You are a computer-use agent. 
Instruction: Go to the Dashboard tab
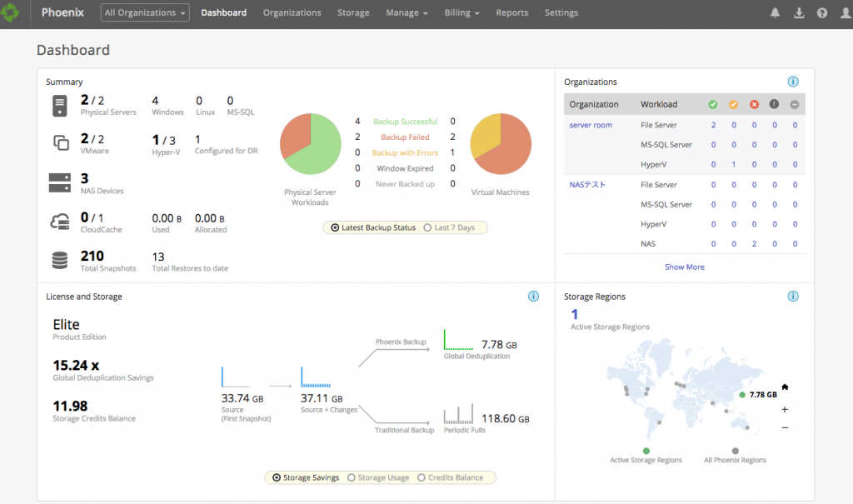click(223, 12)
